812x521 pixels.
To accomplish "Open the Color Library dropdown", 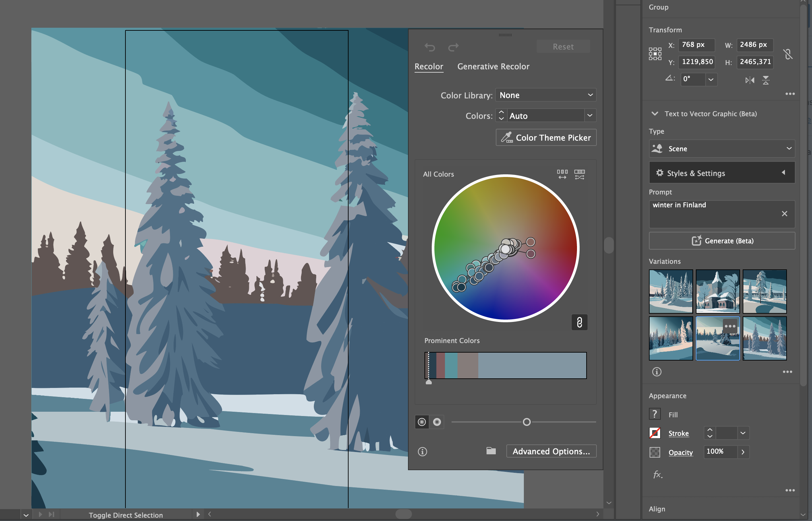I will (x=546, y=95).
